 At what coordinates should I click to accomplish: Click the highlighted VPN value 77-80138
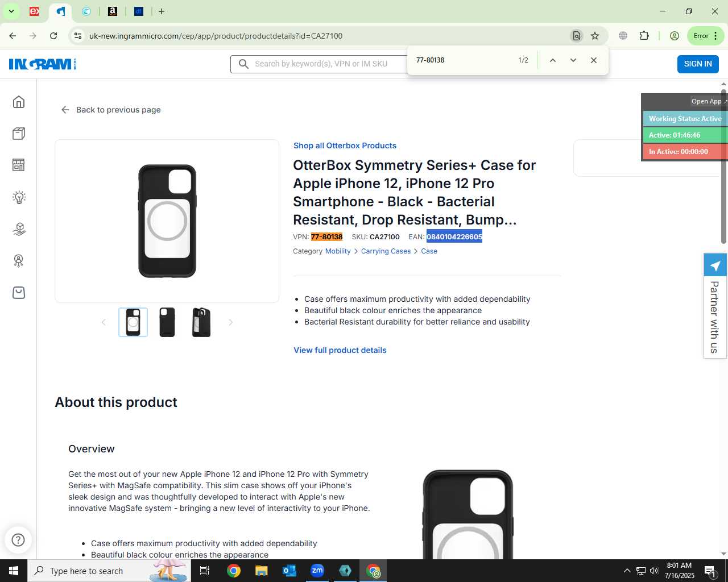pos(326,237)
